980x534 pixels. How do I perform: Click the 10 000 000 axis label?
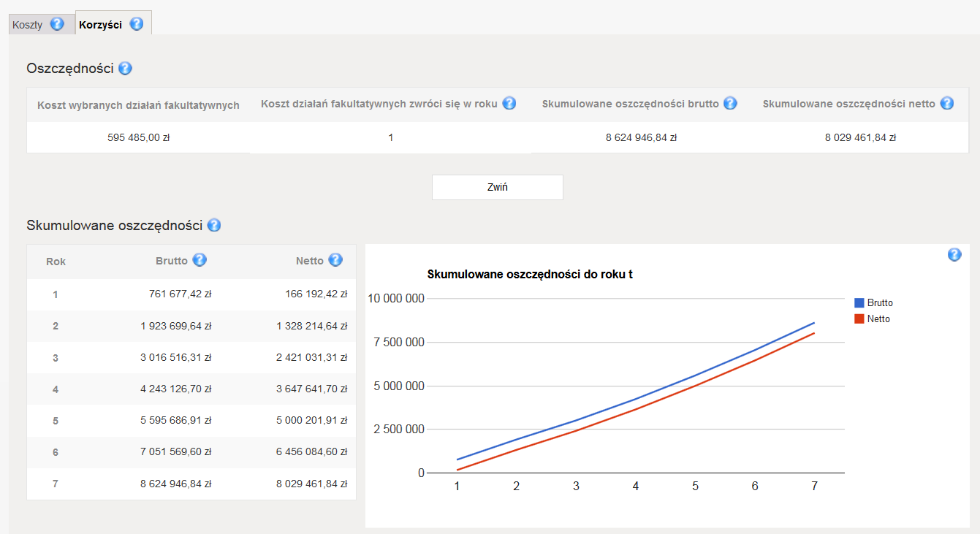click(395, 298)
